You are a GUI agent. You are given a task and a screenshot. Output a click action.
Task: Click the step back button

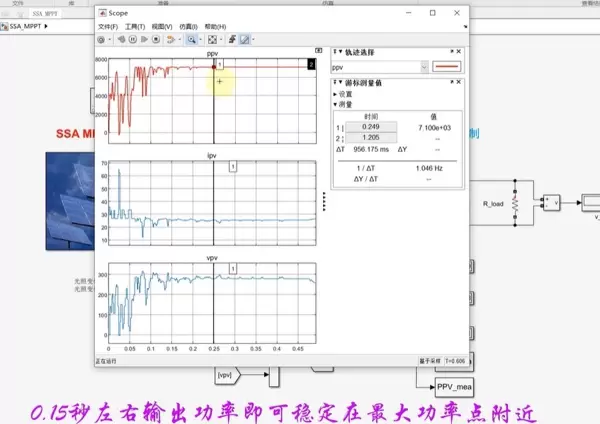(x=120, y=39)
